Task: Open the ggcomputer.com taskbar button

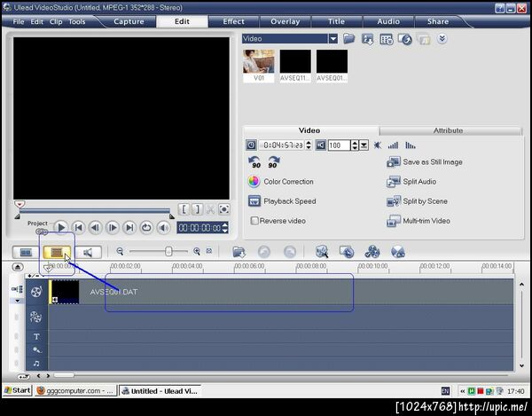Action: click(x=75, y=391)
